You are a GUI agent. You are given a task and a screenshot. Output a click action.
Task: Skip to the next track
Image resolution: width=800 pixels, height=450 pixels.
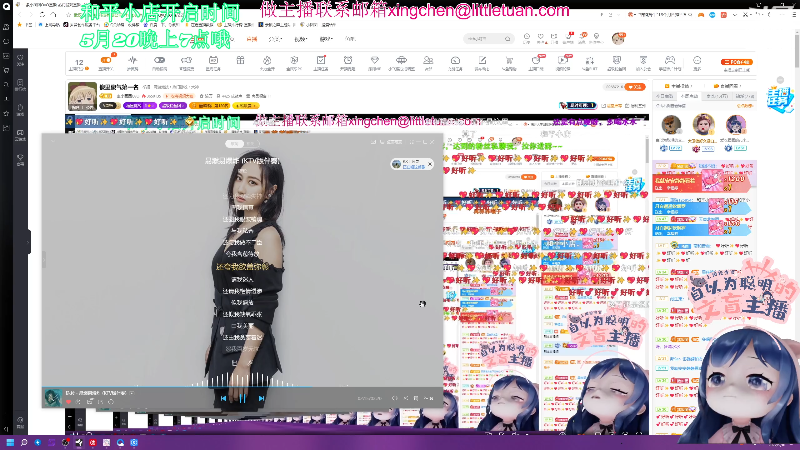(261, 398)
